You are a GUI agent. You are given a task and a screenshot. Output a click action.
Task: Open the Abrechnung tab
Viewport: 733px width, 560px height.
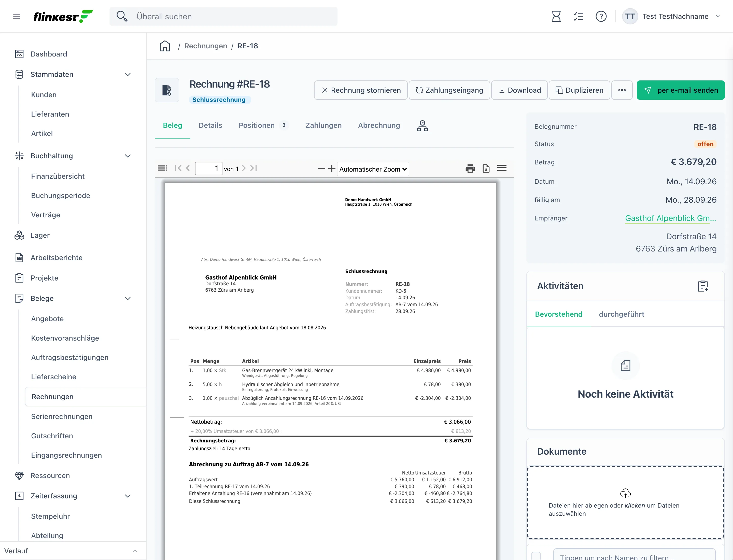(x=379, y=125)
